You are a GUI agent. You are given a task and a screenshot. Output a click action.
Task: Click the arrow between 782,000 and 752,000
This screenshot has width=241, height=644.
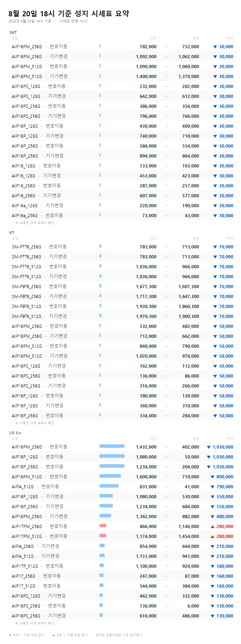click(167, 47)
